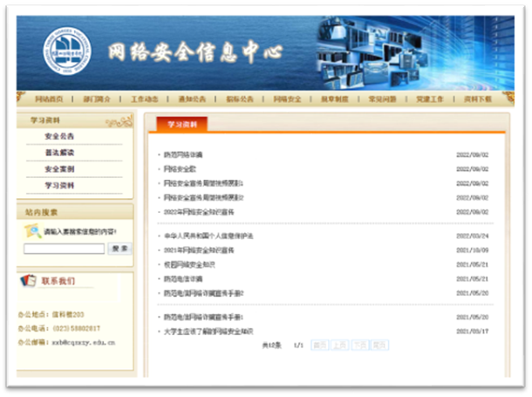
Task: Open 安全案例 sidebar link
Action: coord(59,169)
